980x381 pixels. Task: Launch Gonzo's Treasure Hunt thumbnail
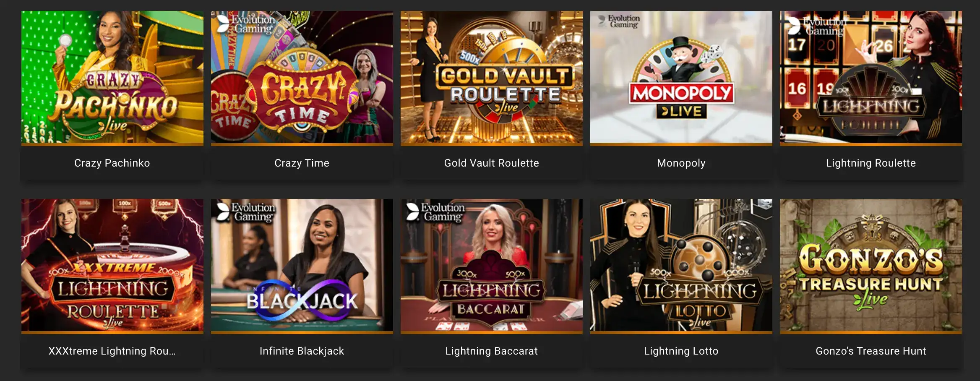[871, 265]
